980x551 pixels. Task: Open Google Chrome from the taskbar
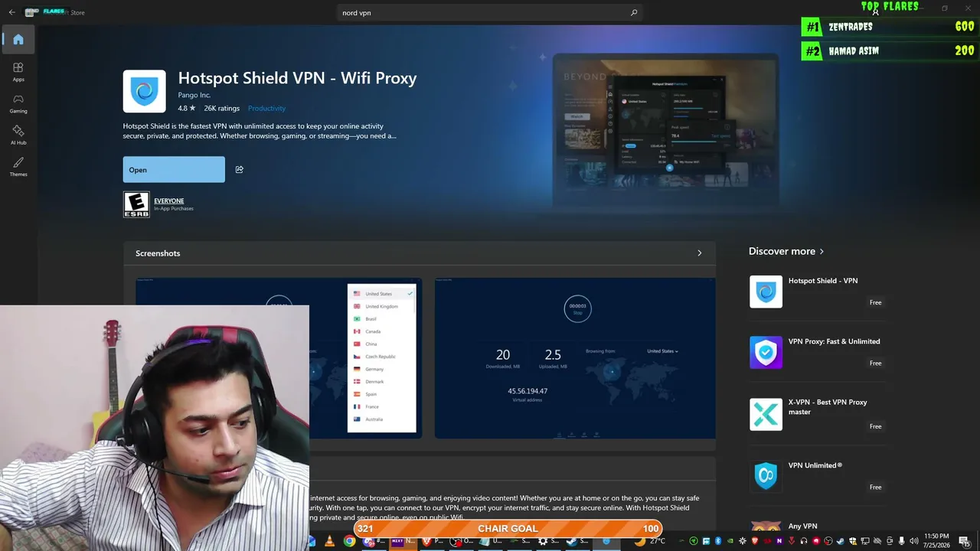[349, 541]
